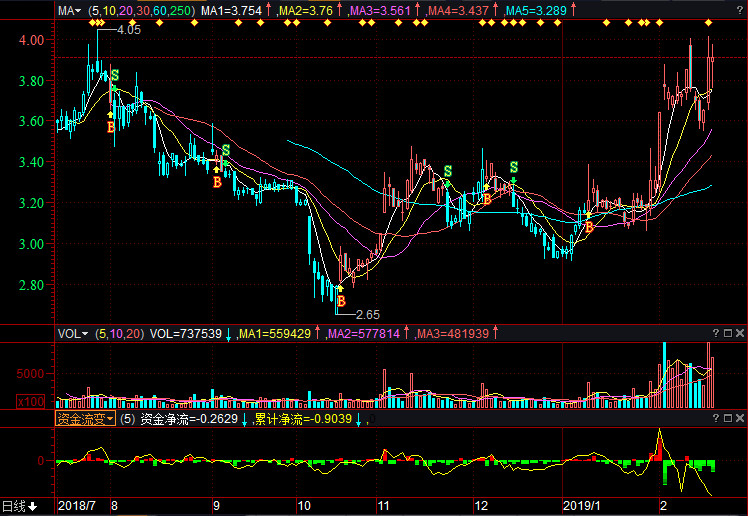Screen dimensions: 748x516
Task: Expand the VOL indicator dropdown
Action: [72, 333]
